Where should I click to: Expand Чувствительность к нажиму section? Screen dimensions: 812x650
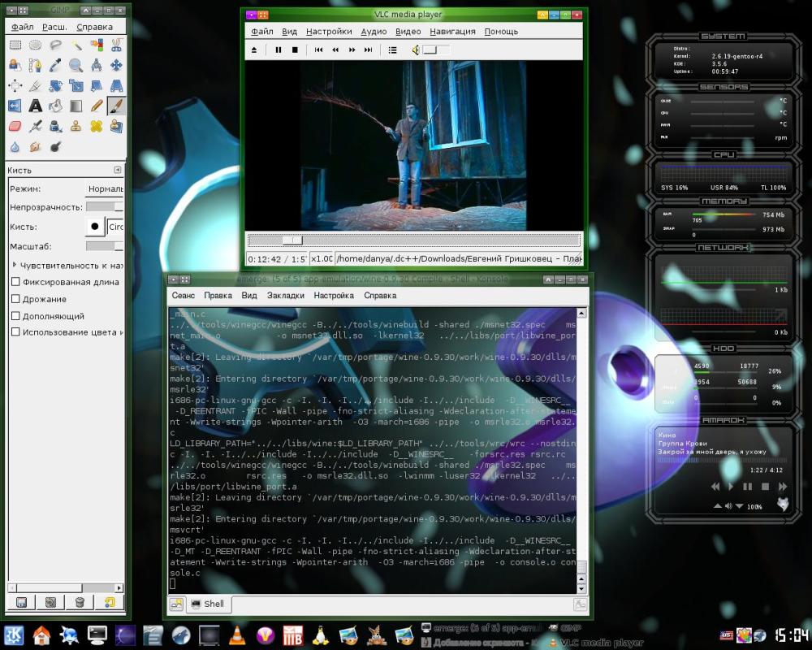(15, 265)
